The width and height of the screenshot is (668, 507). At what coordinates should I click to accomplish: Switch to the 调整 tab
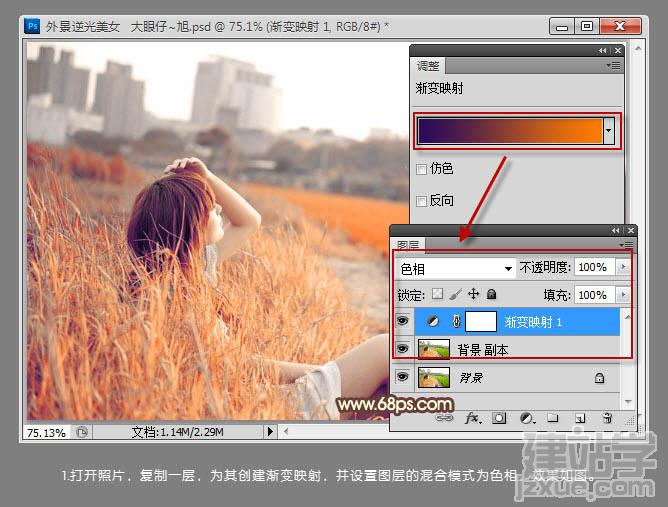point(428,66)
